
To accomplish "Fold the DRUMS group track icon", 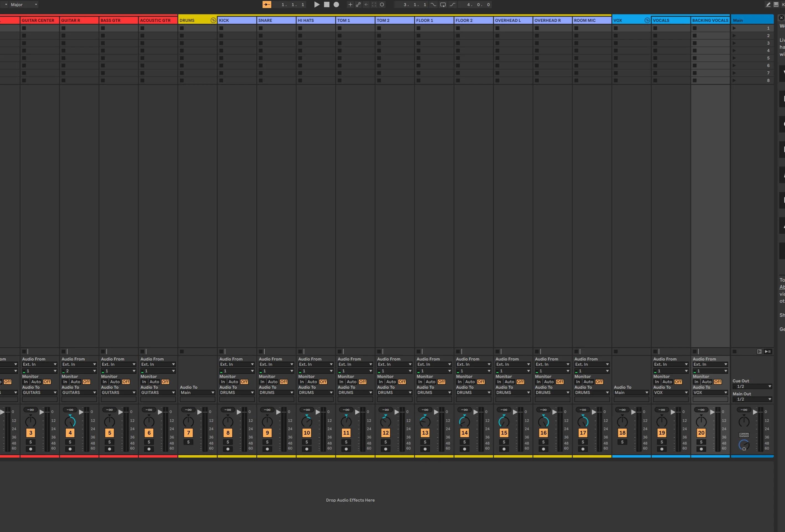I will 213,20.
